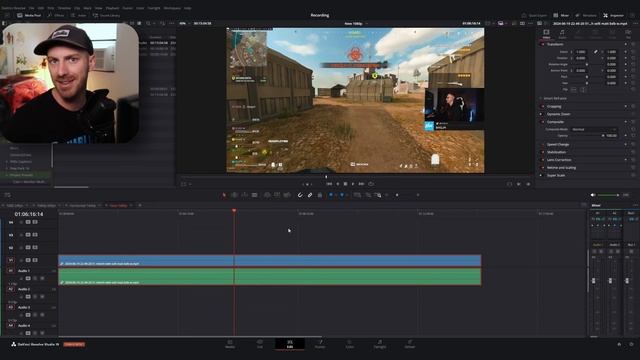Toggle the Linked Selection chain icon
Image resolution: width=640 pixels, height=360 pixels.
[x=310, y=195]
